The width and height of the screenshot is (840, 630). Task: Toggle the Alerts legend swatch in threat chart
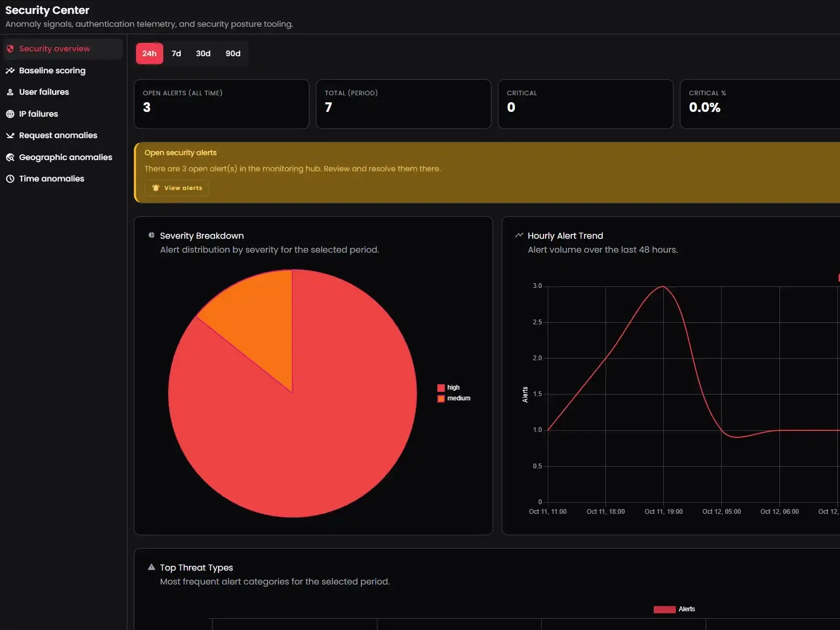[664, 609]
